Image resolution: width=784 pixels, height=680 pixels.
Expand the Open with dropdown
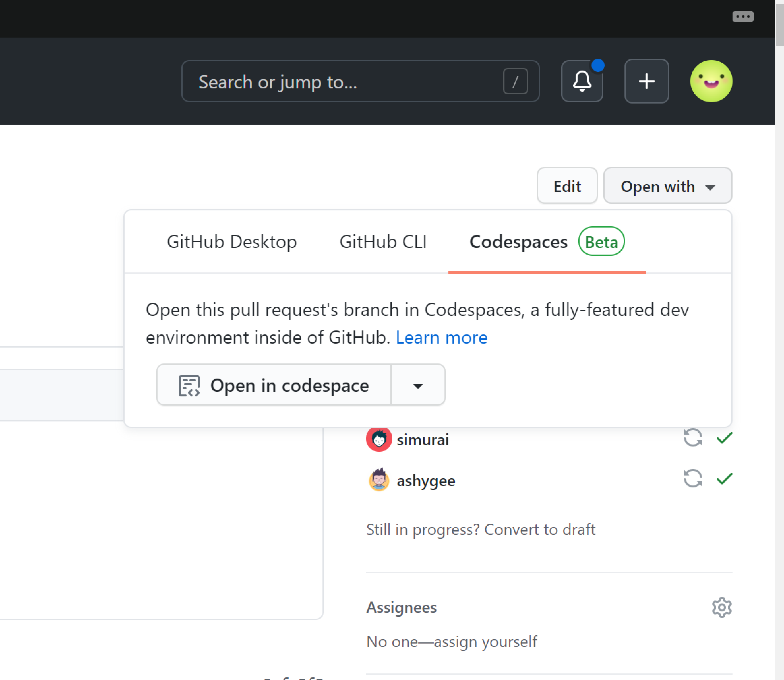click(x=668, y=186)
